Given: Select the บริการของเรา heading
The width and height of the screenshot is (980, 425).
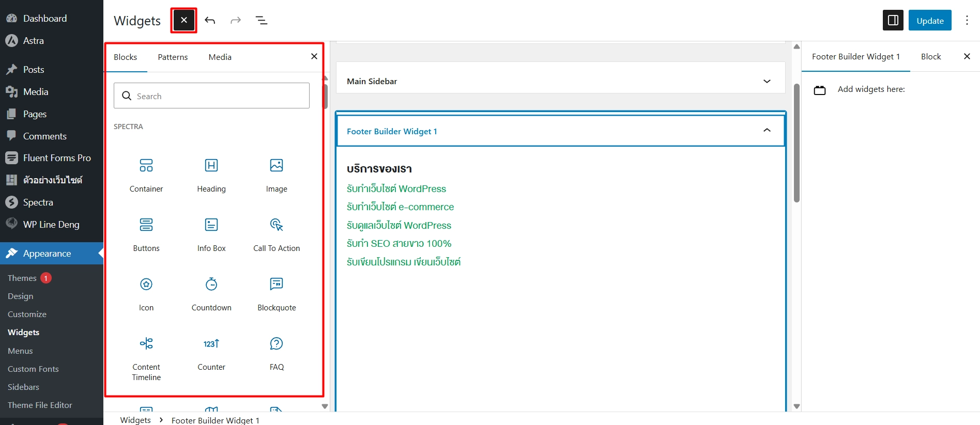Looking at the screenshot, I should [379, 169].
